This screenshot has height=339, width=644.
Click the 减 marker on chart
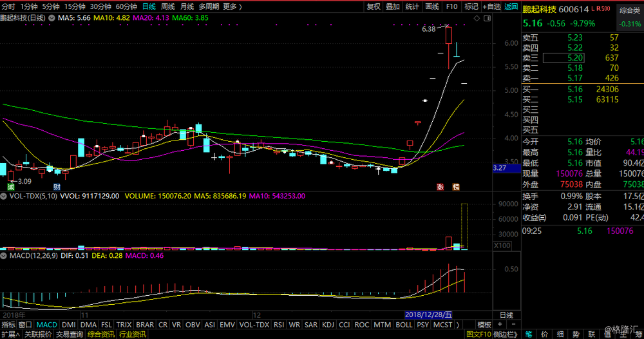pyautogui.click(x=11, y=187)
